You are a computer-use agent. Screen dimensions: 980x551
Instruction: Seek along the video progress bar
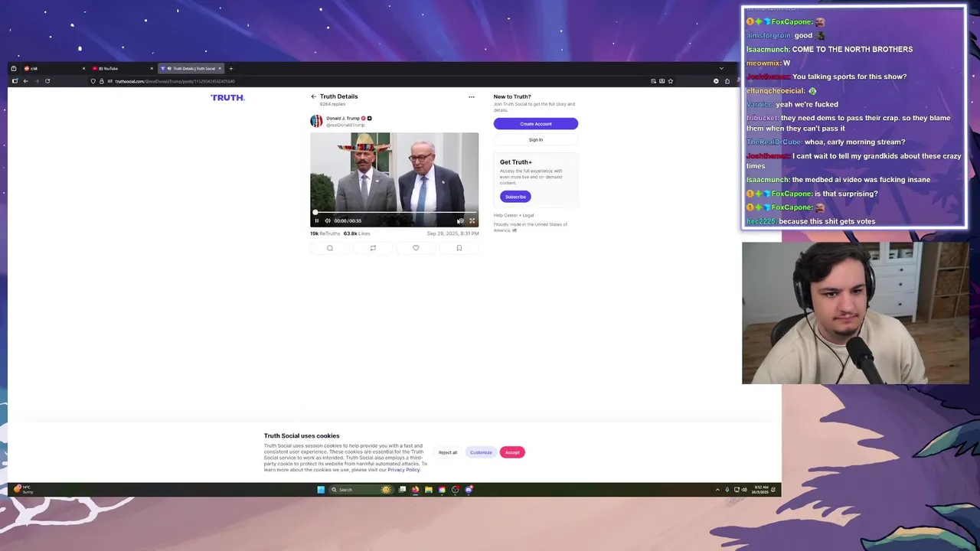394,213
